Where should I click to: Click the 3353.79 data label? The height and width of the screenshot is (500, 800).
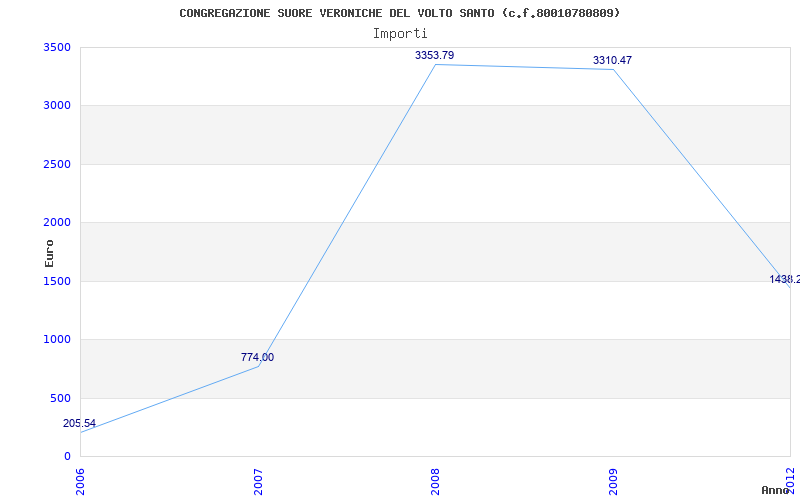(x=434, y=55)
